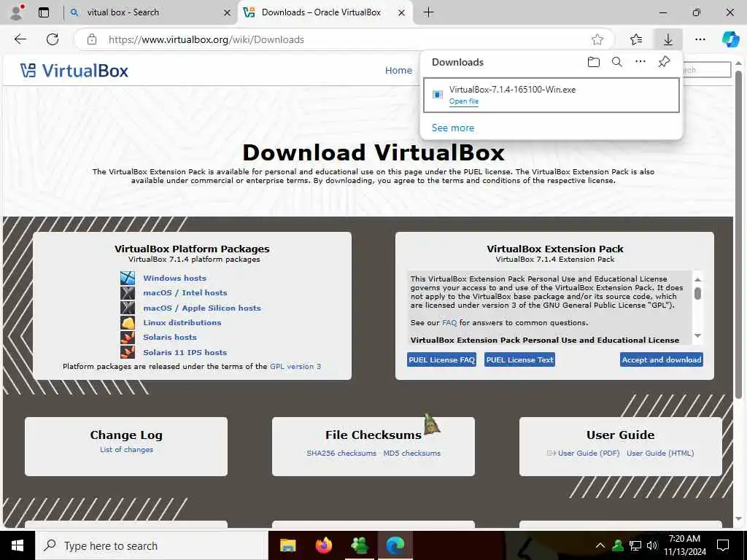The width and height of the screenshot is (747, 560).
Task: Click the Solaris hosts icon
Action: click(128, 337)
